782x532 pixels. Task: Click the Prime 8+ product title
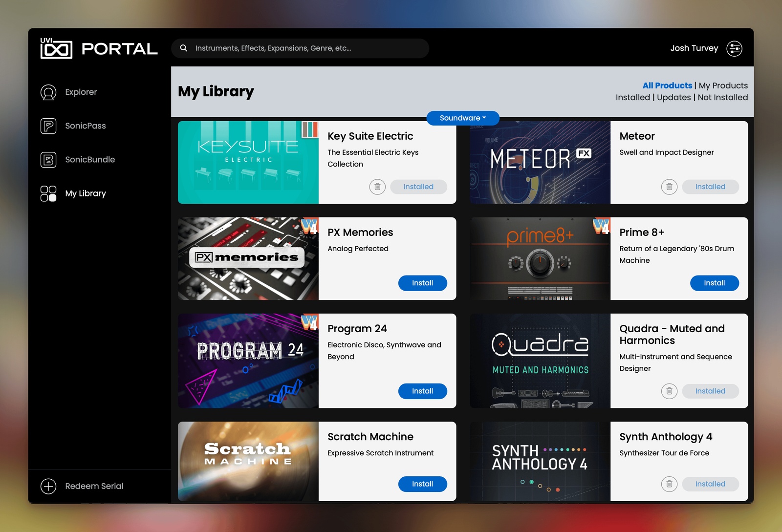(642, 233)
